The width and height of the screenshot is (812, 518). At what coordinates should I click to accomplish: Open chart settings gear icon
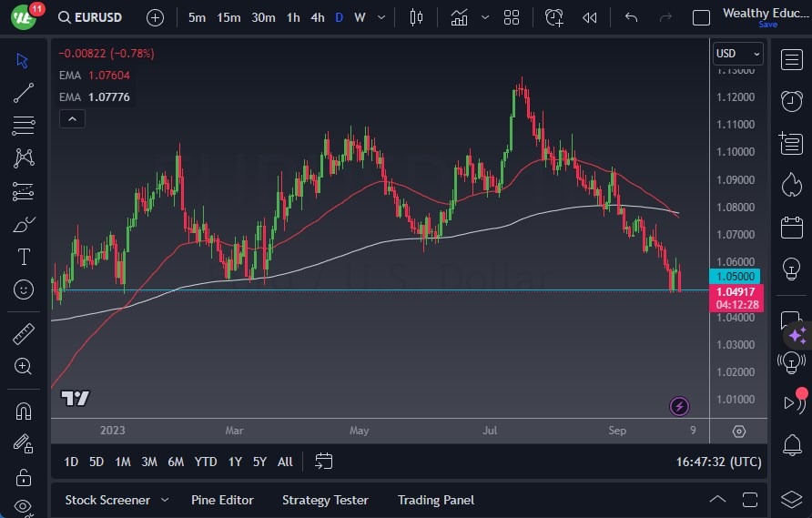coord(739,431)
